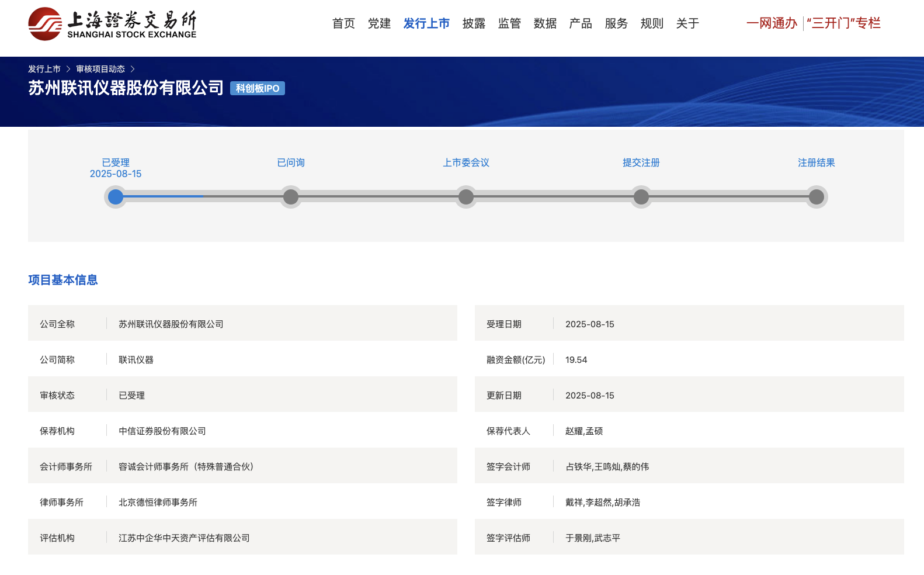Image resolution: width=924 pixels, height=575 pixels.
Task: Click the sponsor name 中信证券股份有限公司
Action: (x=162, y=431)
